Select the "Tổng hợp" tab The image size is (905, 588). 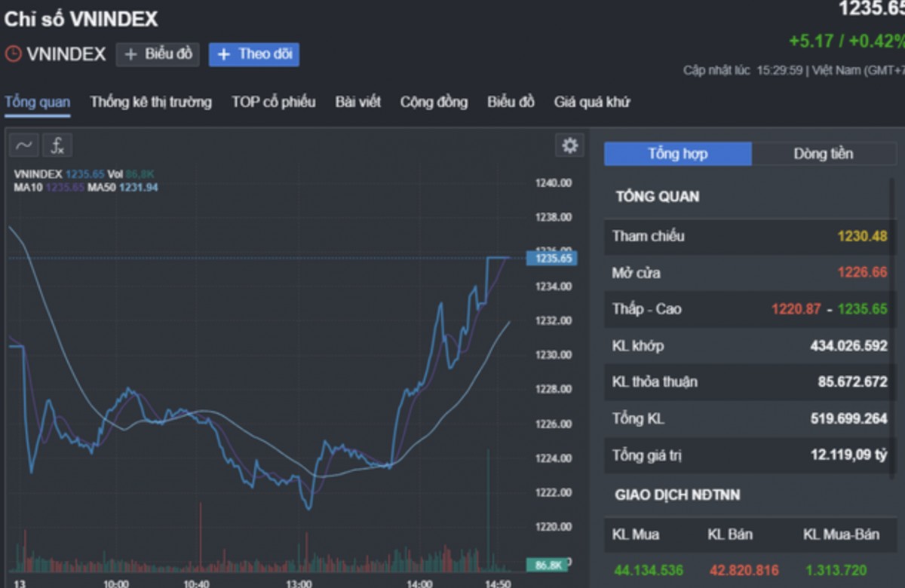pyautogui.click(x=676, y=154)
